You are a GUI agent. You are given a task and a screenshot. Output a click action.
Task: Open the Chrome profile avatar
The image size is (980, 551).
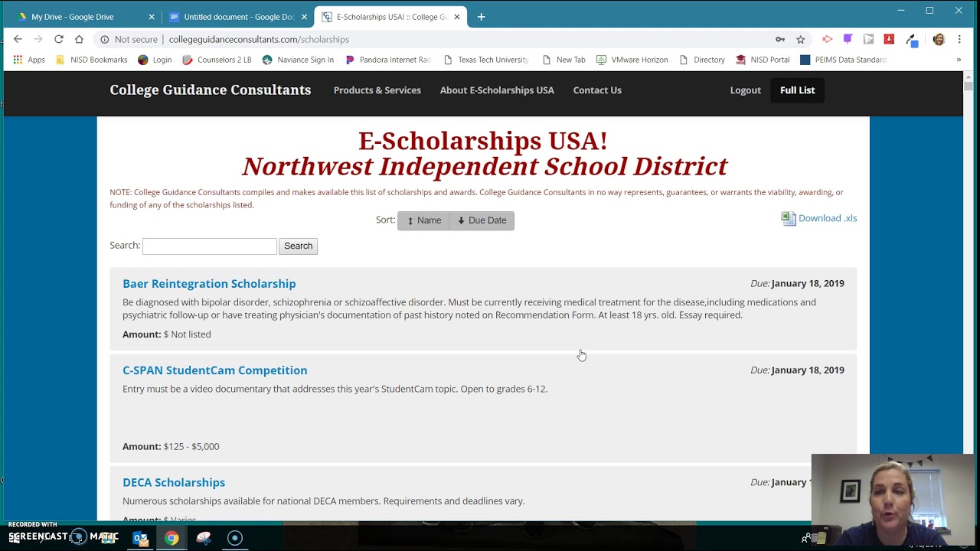tap(939, 39)
